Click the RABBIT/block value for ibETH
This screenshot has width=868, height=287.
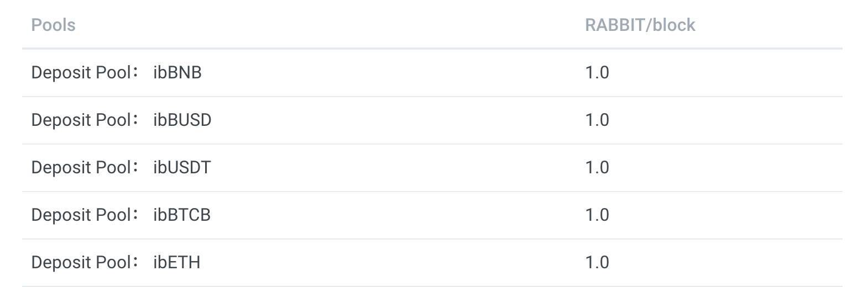tap(597, 262)
